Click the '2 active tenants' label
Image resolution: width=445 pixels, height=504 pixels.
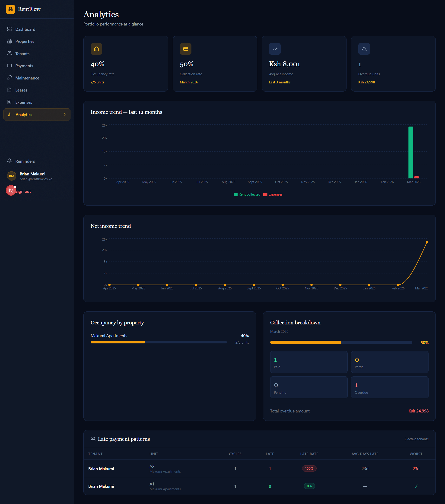(x=416, y=439)
